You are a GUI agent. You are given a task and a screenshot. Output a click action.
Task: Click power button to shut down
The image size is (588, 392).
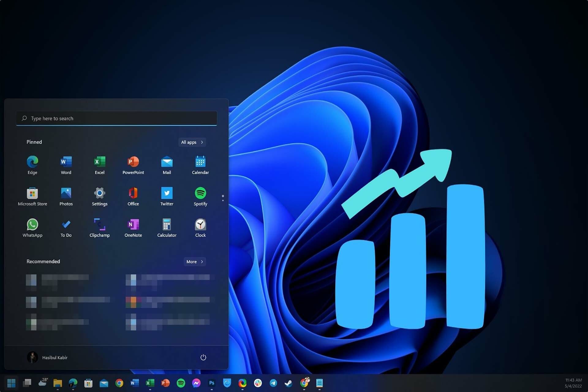point(203,357)
